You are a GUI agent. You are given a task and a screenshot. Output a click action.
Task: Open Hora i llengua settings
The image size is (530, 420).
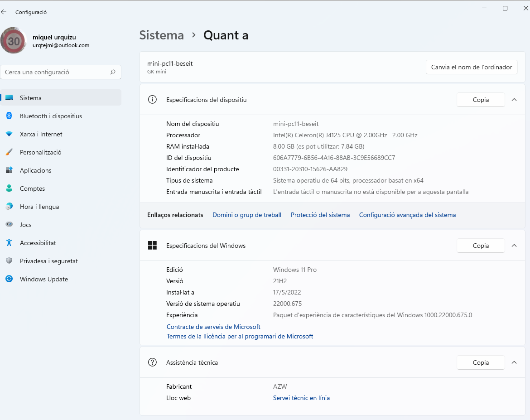[x=61, y=207]
